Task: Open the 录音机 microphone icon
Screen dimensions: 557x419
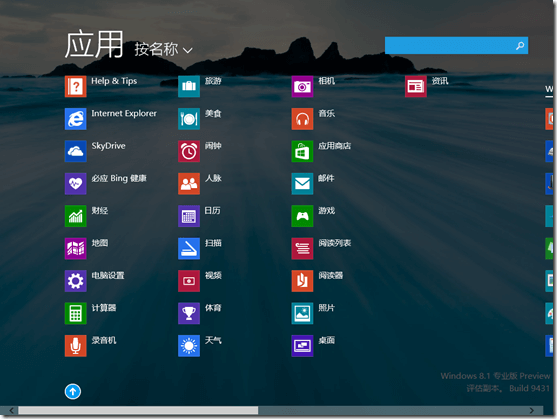Action: 75,346
